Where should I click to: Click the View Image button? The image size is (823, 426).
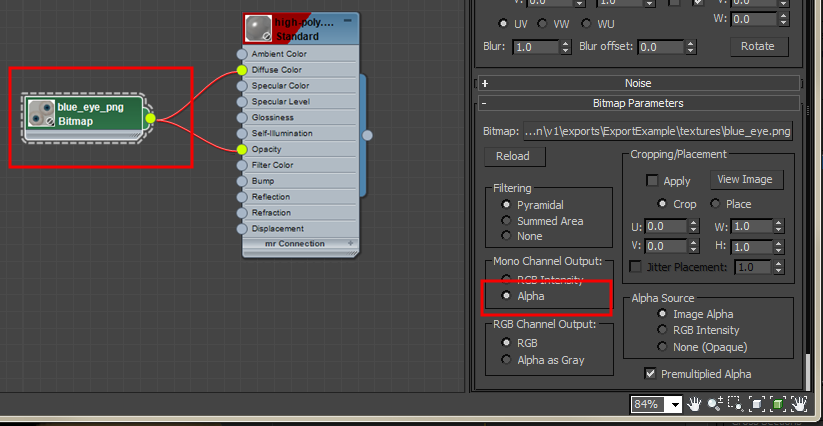(x=747, y=180)
